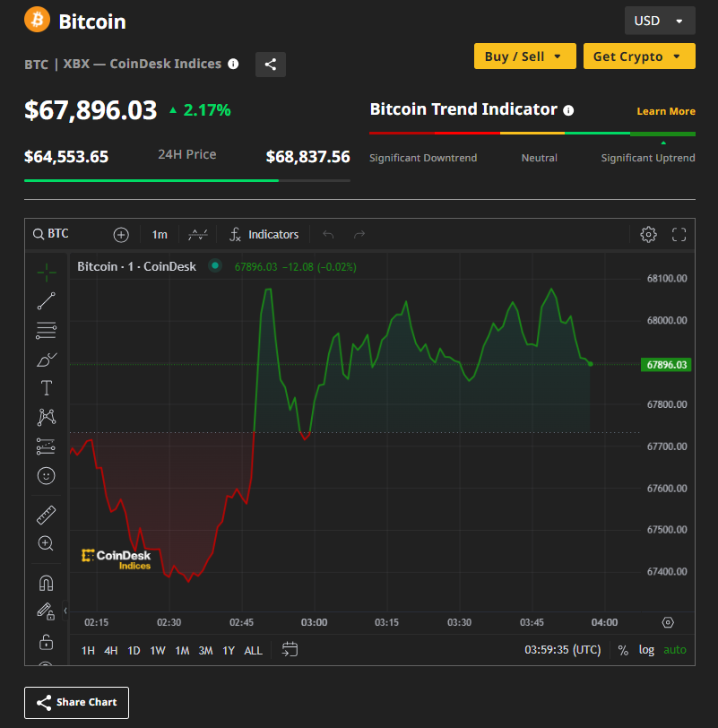Screen dimensions: 718x728
Task: Switch chart range to 1M
Action: (x=182, y=651)
